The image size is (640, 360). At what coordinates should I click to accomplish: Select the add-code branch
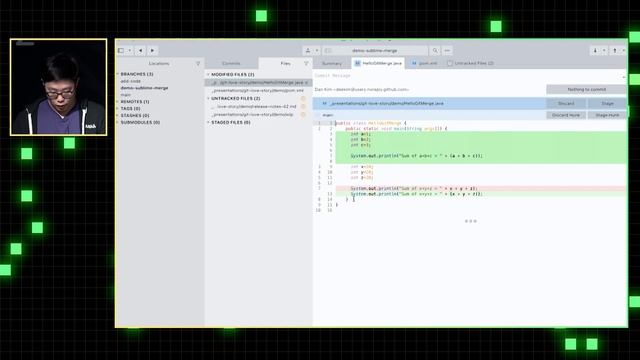[x=131, y=81]
